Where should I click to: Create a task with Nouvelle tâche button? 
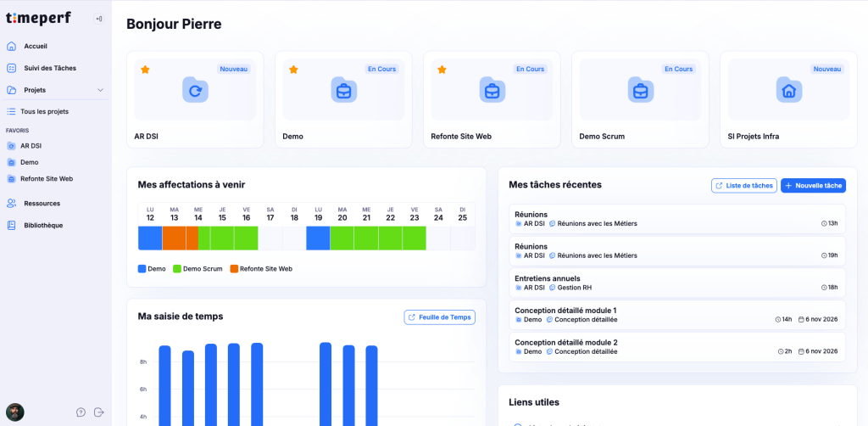point(813,186)
